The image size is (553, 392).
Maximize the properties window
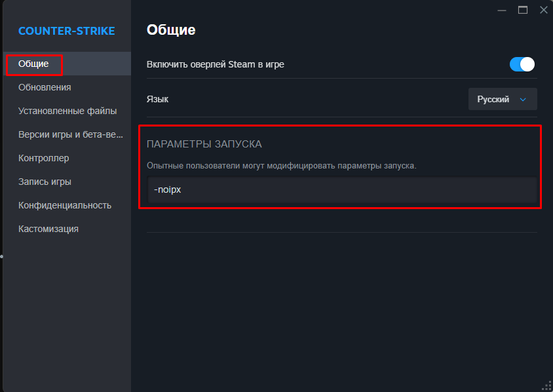[523, 10]
